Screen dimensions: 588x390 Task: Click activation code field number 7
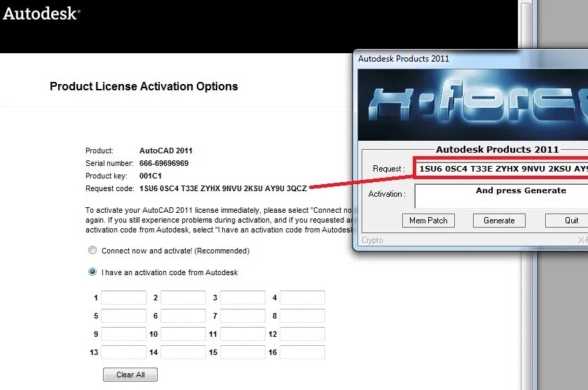tap(243, 316)
